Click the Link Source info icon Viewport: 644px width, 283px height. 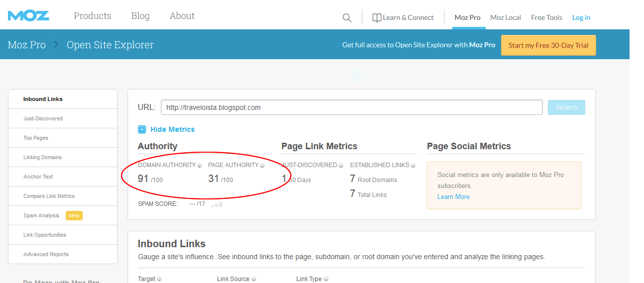click(254, 280)
